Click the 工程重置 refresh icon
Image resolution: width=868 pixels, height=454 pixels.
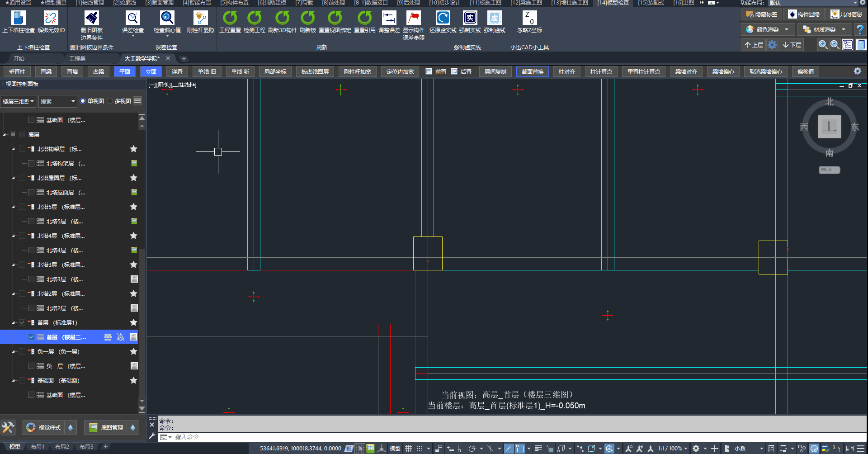[230, 18]
